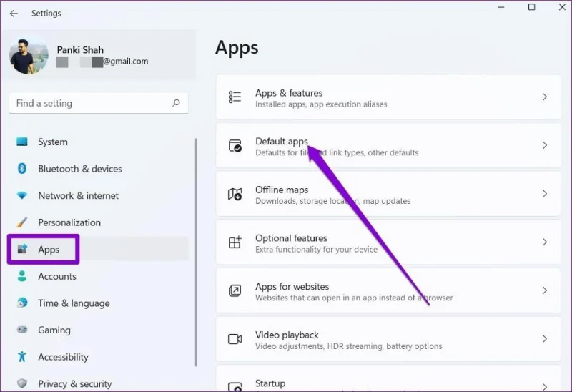The width and height of the screenshot is (572, 392).
Task: Click the Bluetooth icon in sidebar
Action: point(22,168)
